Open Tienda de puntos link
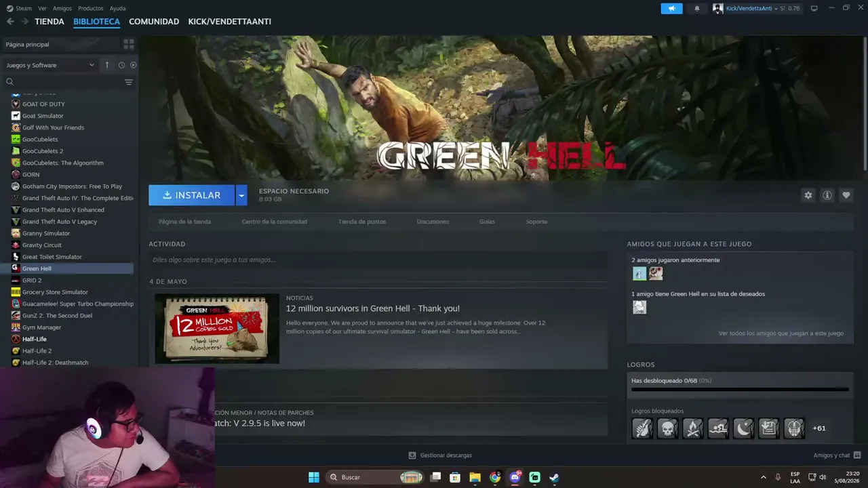The width and height of the screenshot is (868, 488). (x=362, y=222)
